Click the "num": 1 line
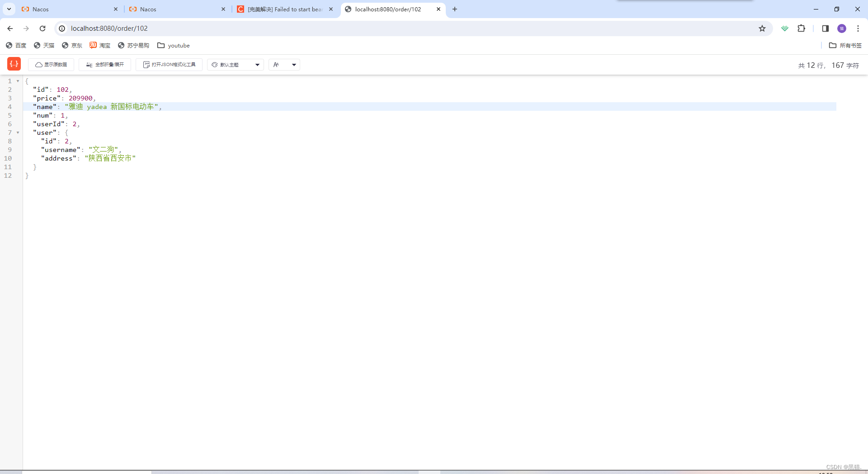 tap(50, 115)
